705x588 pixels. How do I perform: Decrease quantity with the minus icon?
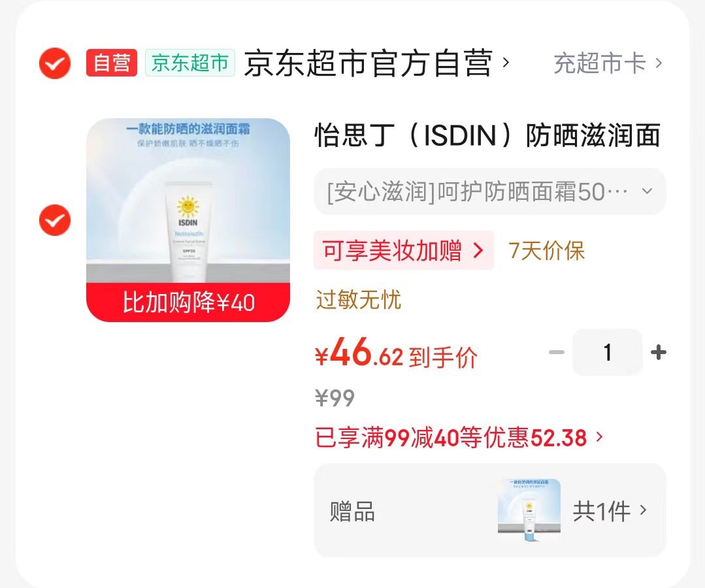click(x=556, y=353)
